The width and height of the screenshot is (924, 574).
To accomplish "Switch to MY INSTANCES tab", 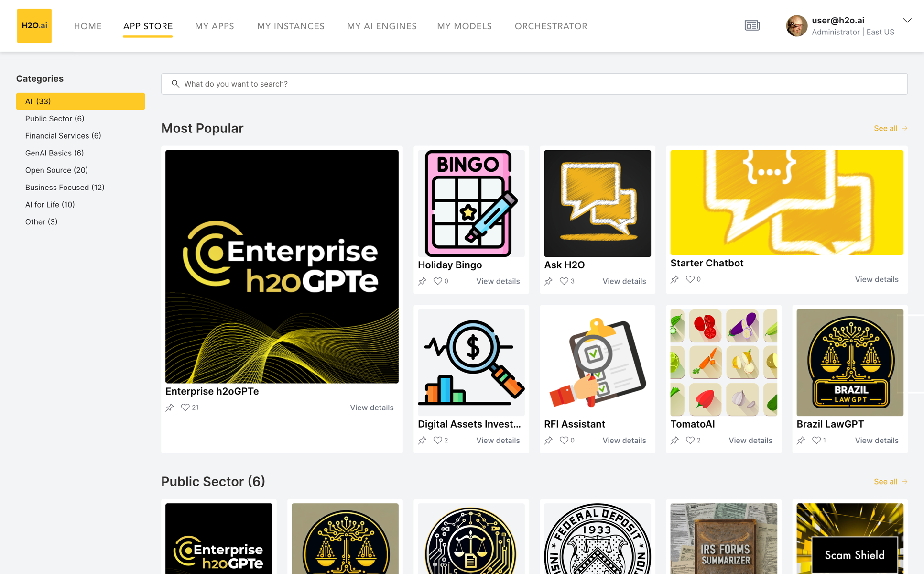I will coord(291,26).
